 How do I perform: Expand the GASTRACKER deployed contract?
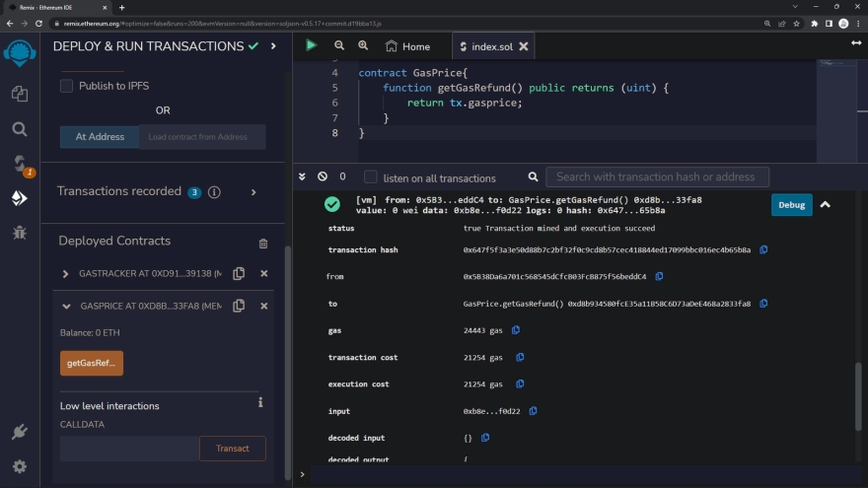(66, 274)
